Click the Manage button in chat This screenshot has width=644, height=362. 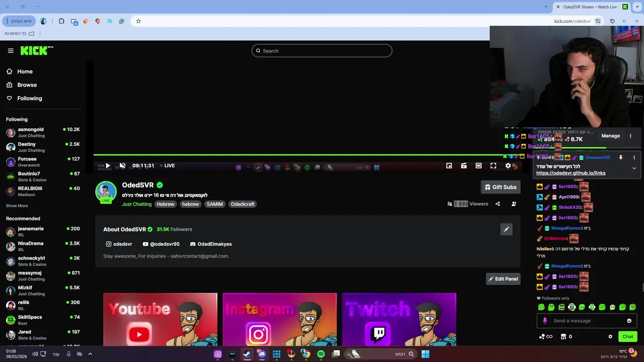point(611,136)
